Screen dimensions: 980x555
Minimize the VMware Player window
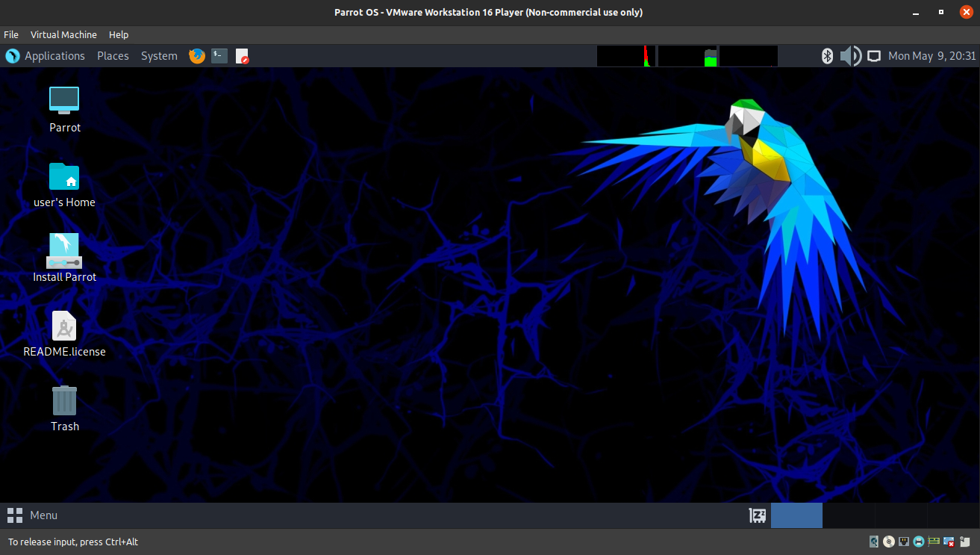[x=917, y=12]
